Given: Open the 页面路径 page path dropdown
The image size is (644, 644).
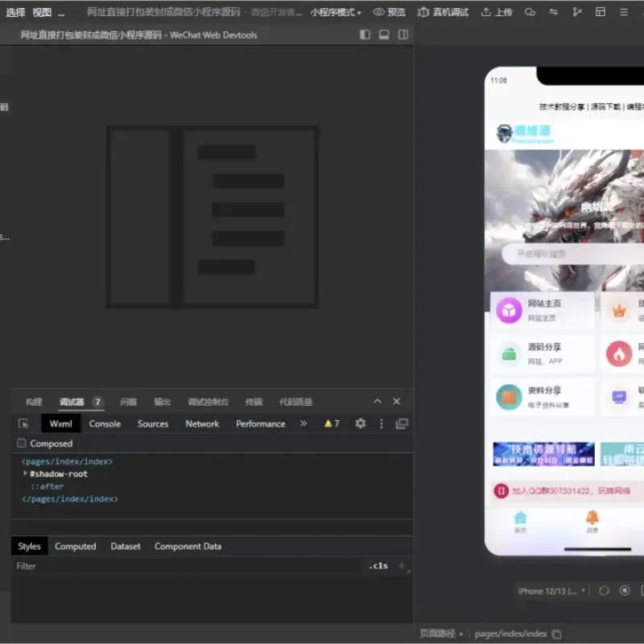Looking at the screenshot, I should click(441, 634).
